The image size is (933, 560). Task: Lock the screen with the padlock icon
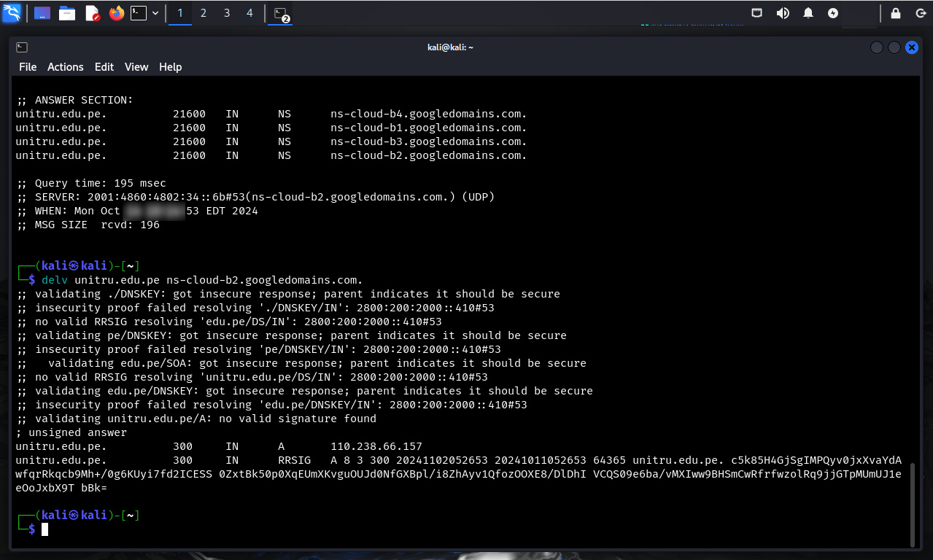tap(896, 13)
